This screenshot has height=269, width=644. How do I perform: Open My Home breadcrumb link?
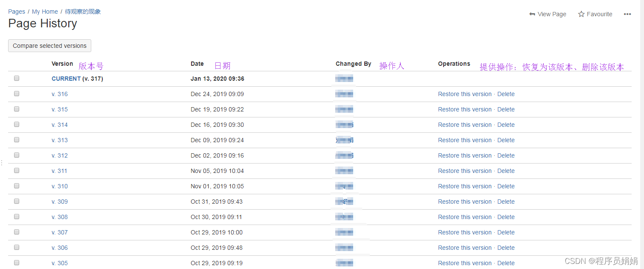pyautogui.click(x=45, y=12)
